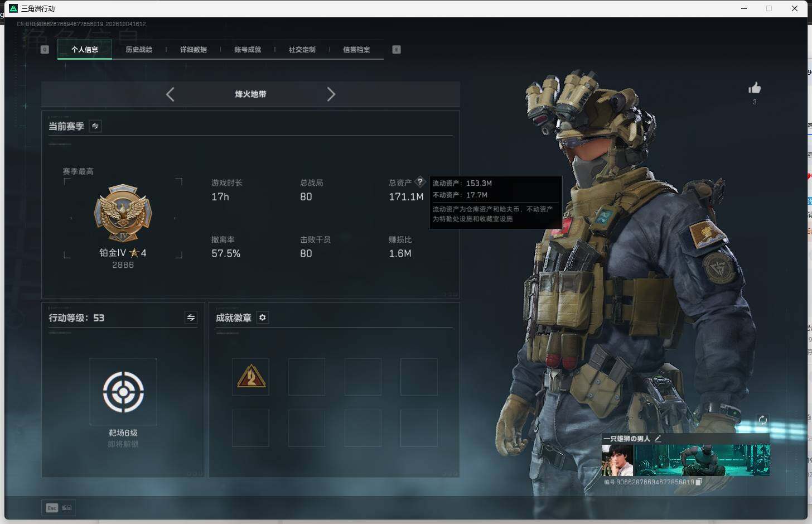Click the player name 一只雄狮の男人
Screen dimensions: 812x524
coord(627,439)
